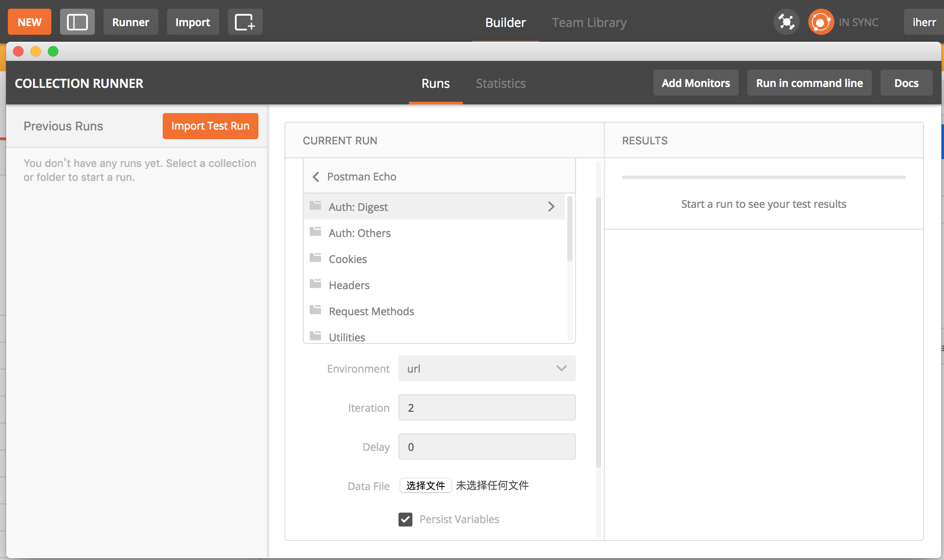Open the Team Library tab
Viewport: 944px width, 560px height.
tap(589, 22)
